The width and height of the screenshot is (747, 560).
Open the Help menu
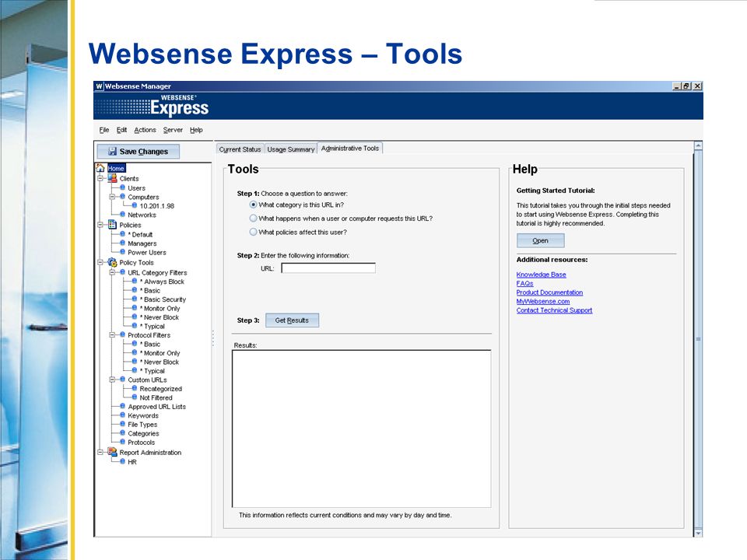point(196,130)
